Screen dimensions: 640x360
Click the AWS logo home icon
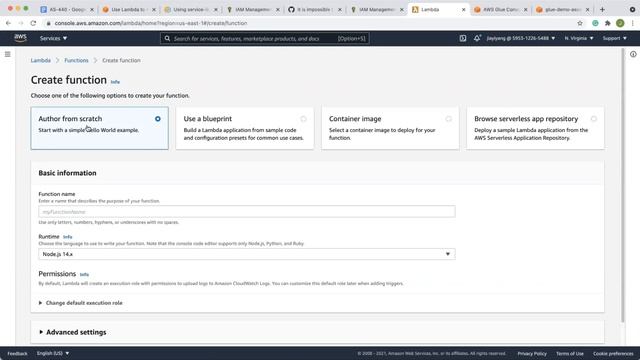click(20, 38)
